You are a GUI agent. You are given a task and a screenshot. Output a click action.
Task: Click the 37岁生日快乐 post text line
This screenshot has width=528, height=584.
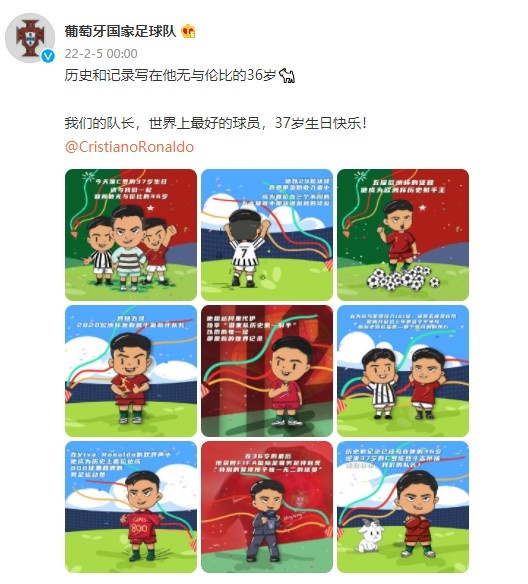click(x=216, y=123)
